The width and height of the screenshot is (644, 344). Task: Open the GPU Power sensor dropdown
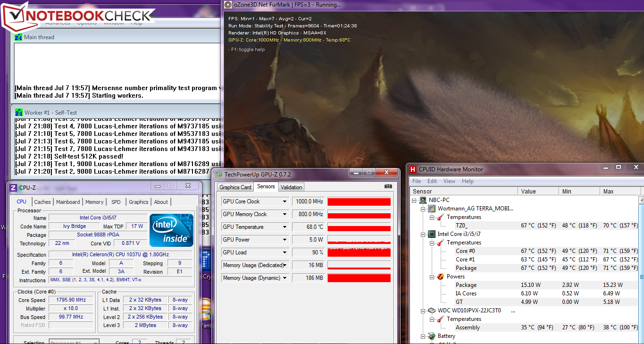(285, 240)
